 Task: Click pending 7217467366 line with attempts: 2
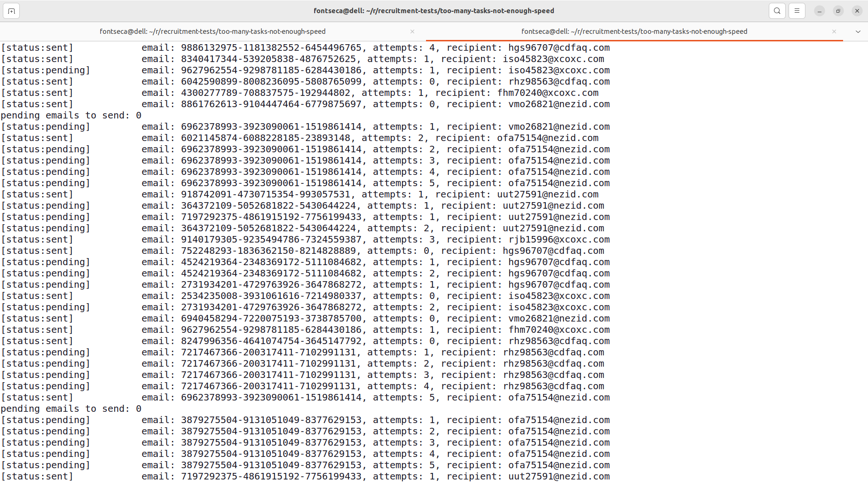(302, 364)
